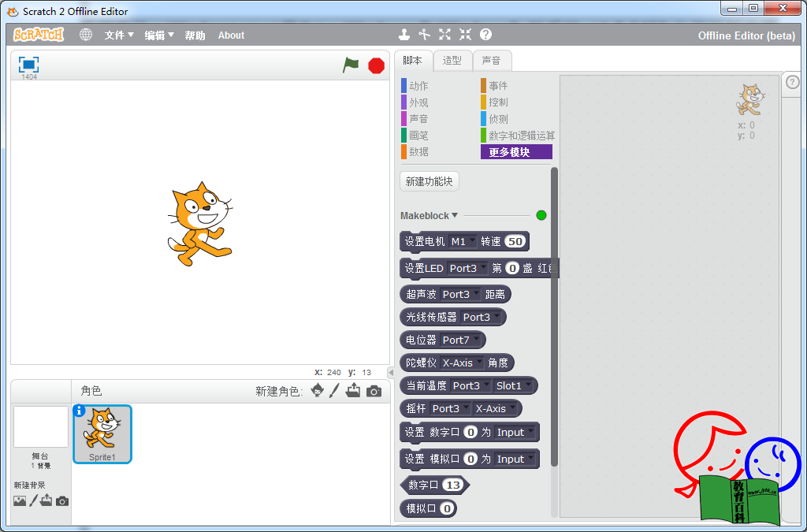
Task: Select the 声音 block category in palette
Action: coord(415,119)
